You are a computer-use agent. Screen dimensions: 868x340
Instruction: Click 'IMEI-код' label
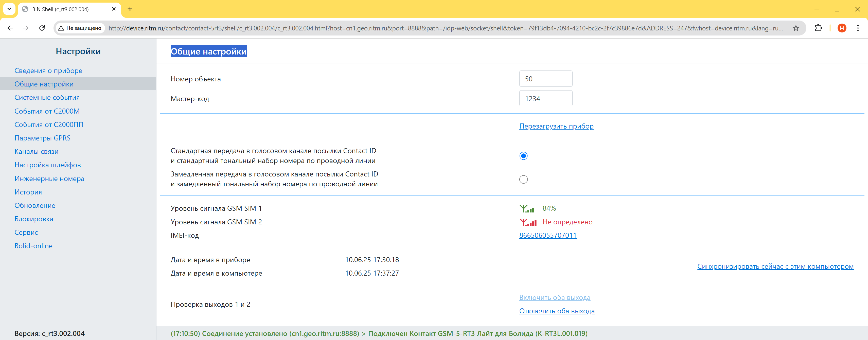185,235
